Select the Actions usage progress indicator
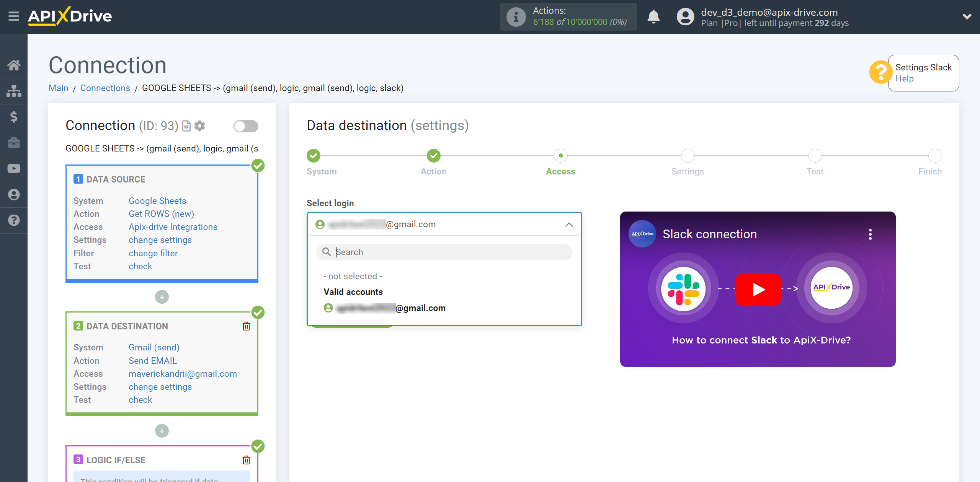 (569, 16)
